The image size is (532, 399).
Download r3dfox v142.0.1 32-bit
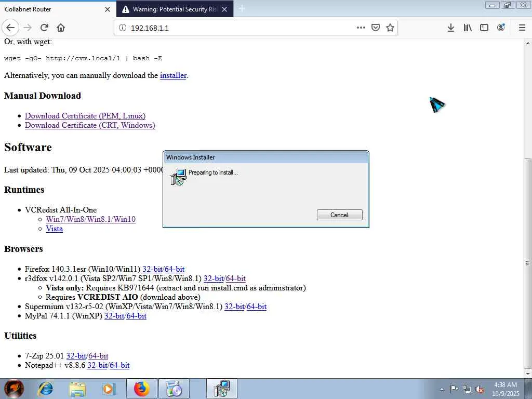[x=214, y=278]
